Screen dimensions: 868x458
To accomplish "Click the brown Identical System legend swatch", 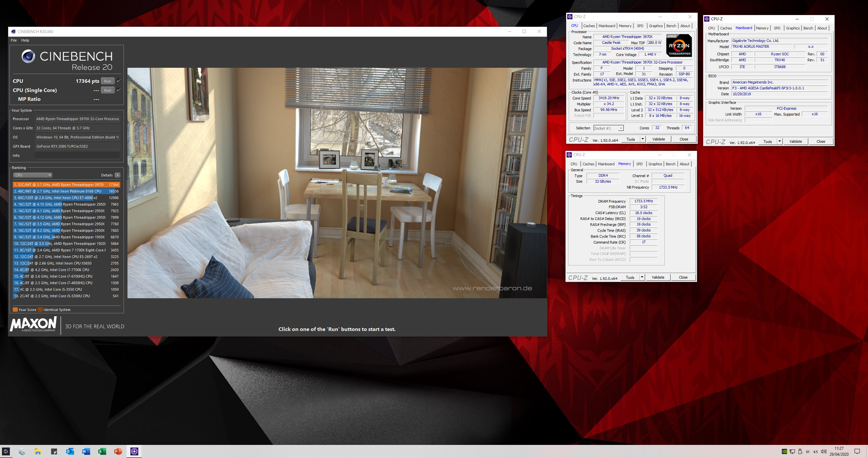I will [x=40, y=310].
